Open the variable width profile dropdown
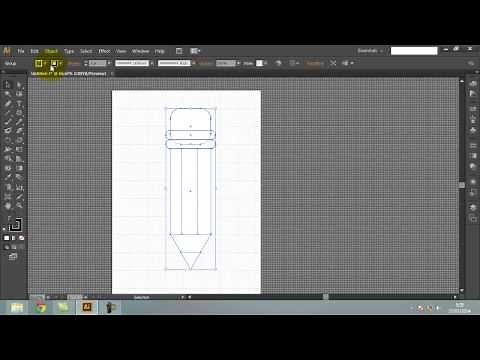480x360 pixels. (152, 63)
